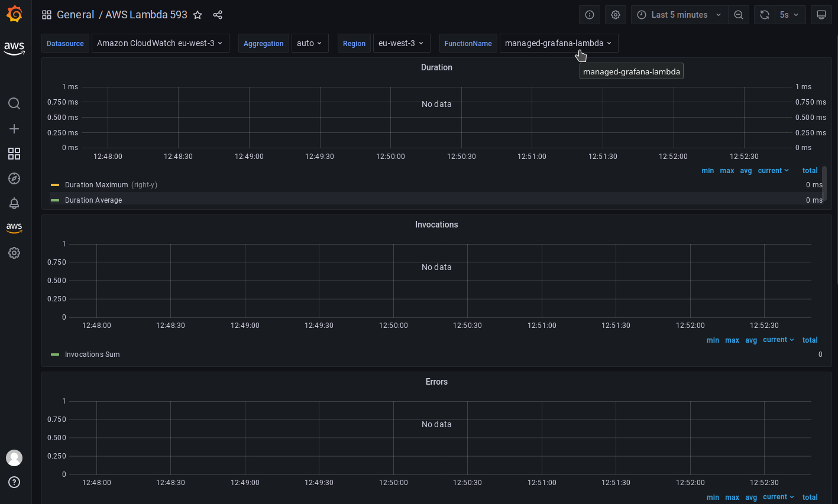
Task: Click the Invocations Sum green color swatch
Action: pos(55,355)
